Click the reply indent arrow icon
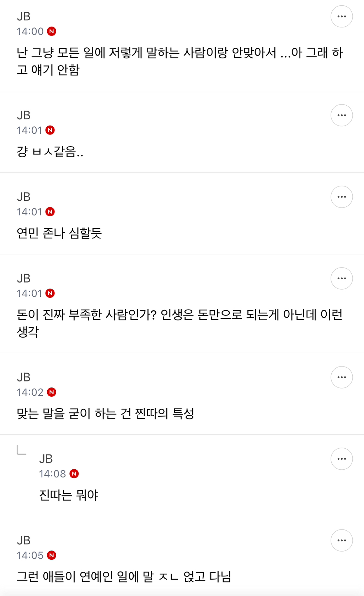The image size is (364, 596). point(21,450)
